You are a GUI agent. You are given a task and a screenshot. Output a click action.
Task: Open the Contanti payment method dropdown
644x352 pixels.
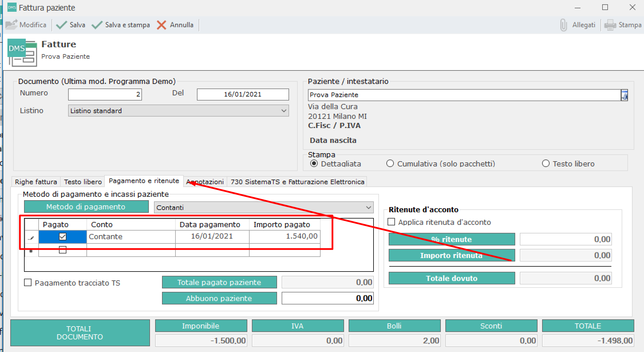pyautogui.click(x=368, y=207)
